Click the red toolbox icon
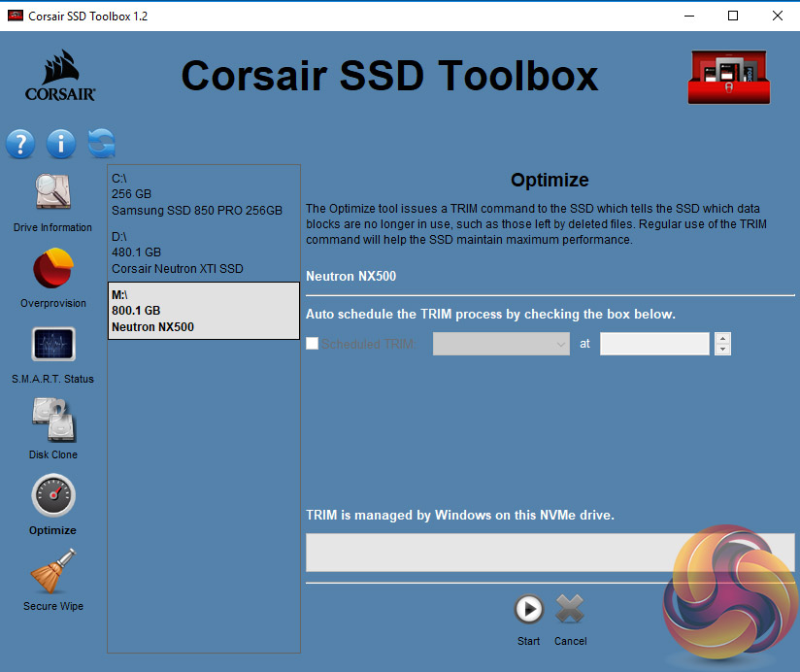 click(x=727, y=76)
